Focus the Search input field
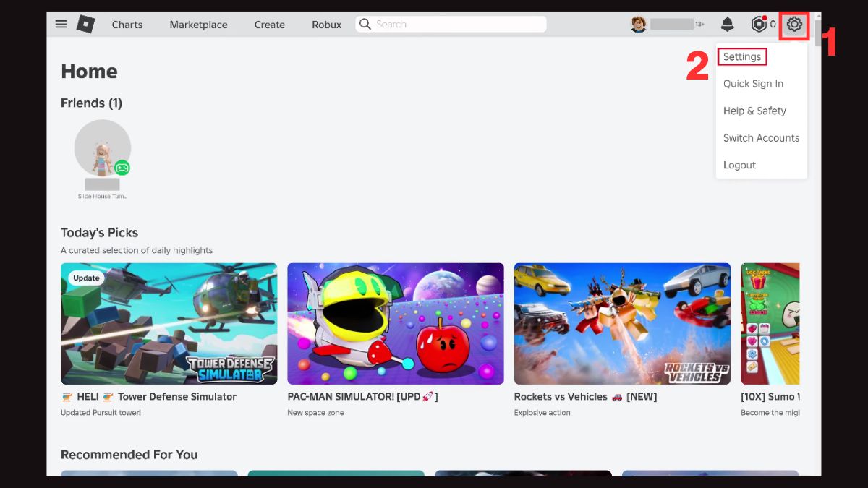The height and width of the screenshot is (488, 868). (451, 24)
